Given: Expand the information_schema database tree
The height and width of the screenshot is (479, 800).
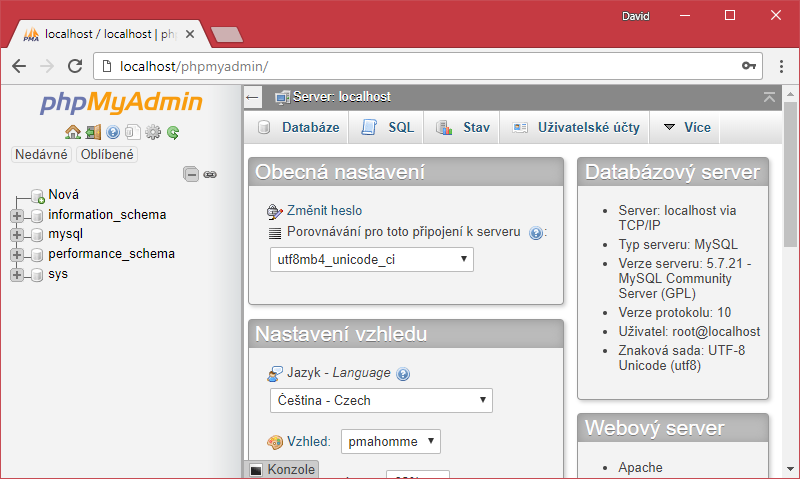Looking at the screenshot, I should point(17,216).
